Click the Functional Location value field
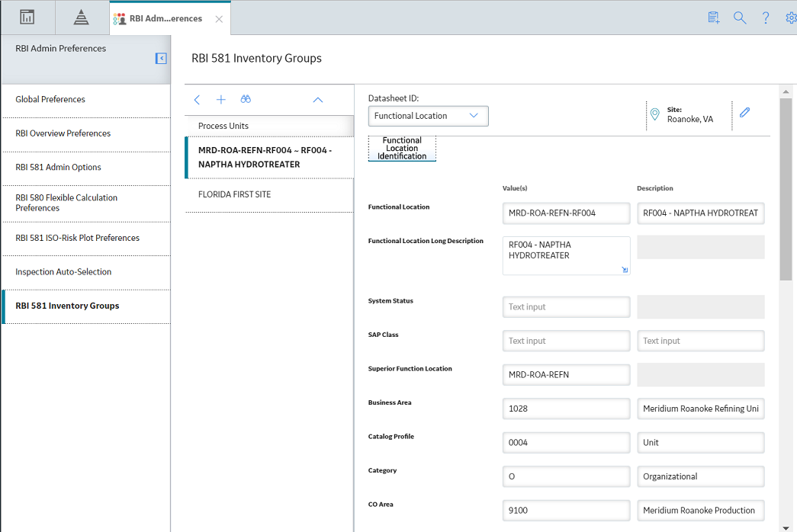Viewport: 797px width, 532px height. (566, 213)
